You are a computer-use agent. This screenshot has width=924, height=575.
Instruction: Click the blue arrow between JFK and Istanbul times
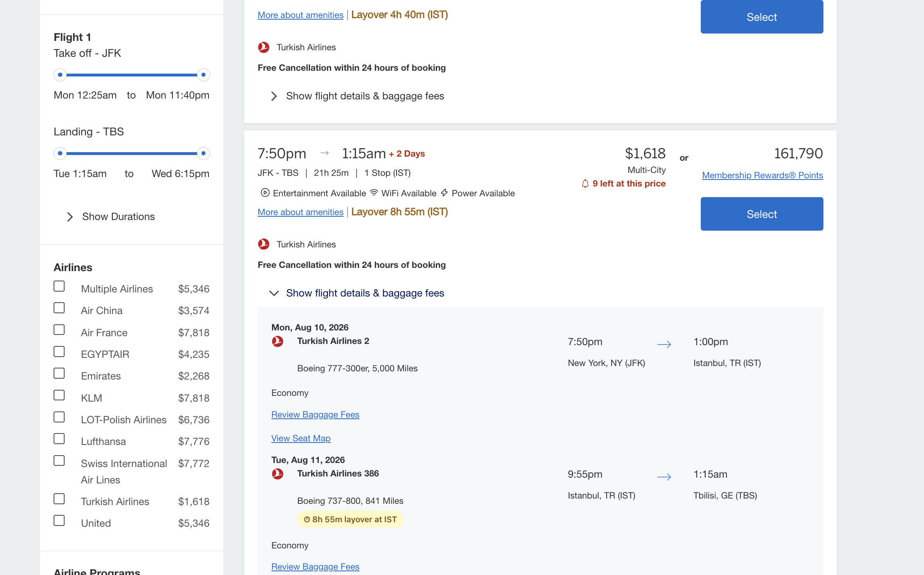pos(664,344)
